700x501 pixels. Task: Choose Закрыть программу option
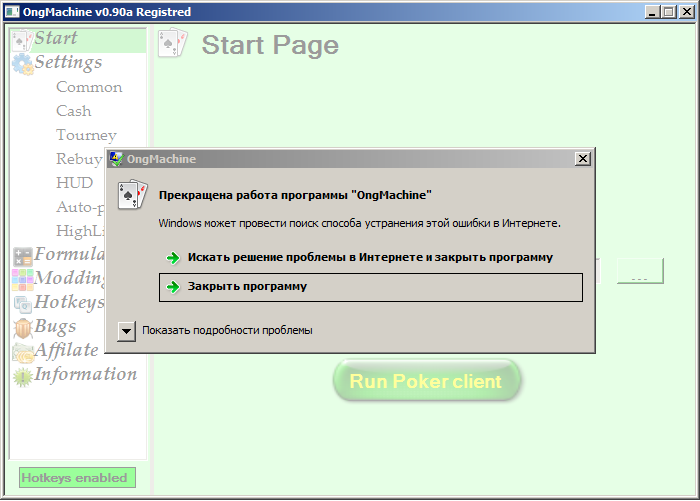pyautogui.click(x=371, y=287)
